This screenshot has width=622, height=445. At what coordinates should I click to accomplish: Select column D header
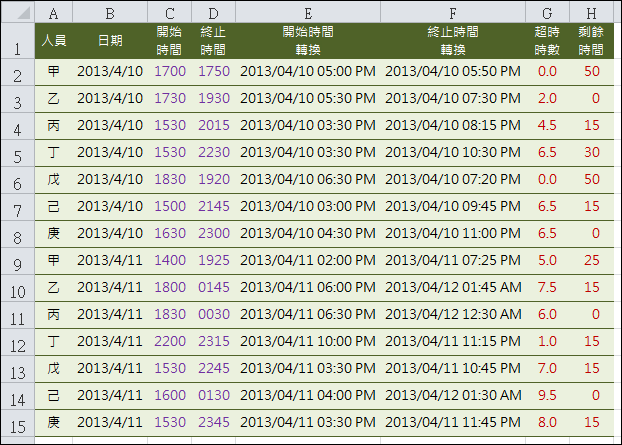[x=213, y=13]
